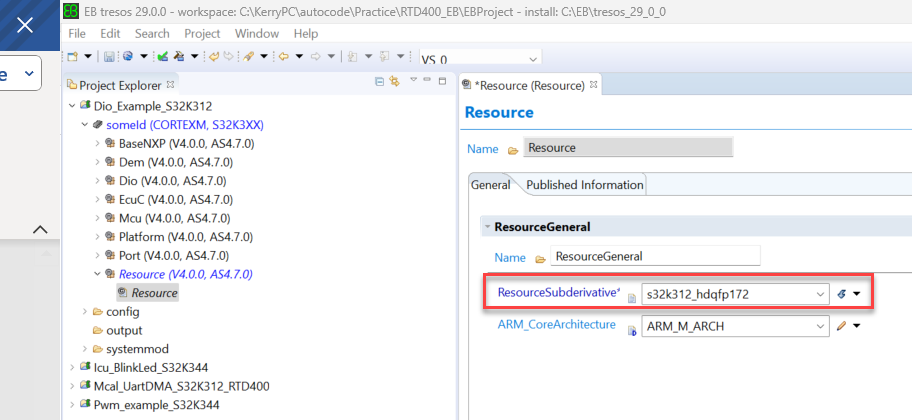This screenshot has width=912, height=420.
Task: Collapse the ResourceGeneral section
Action: click(x=487, y=227)
